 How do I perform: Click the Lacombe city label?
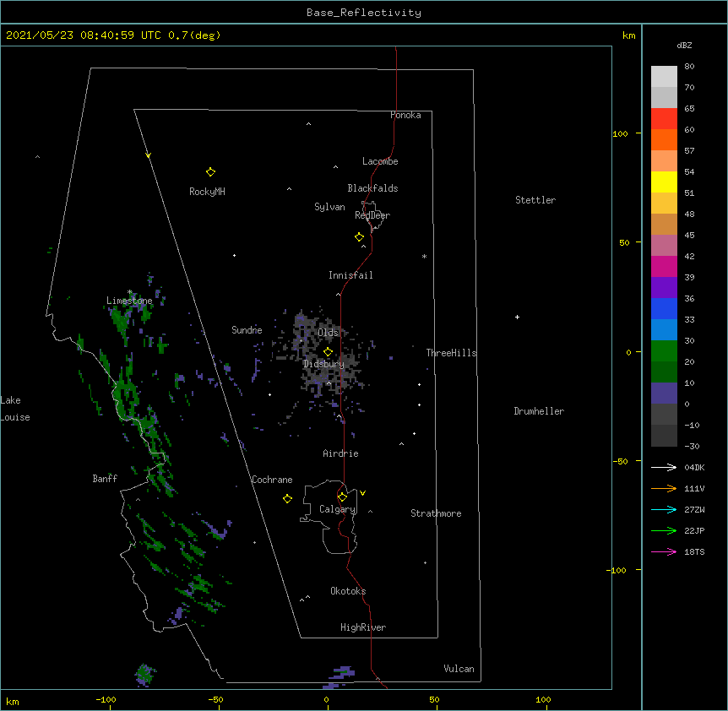point(380,161)
